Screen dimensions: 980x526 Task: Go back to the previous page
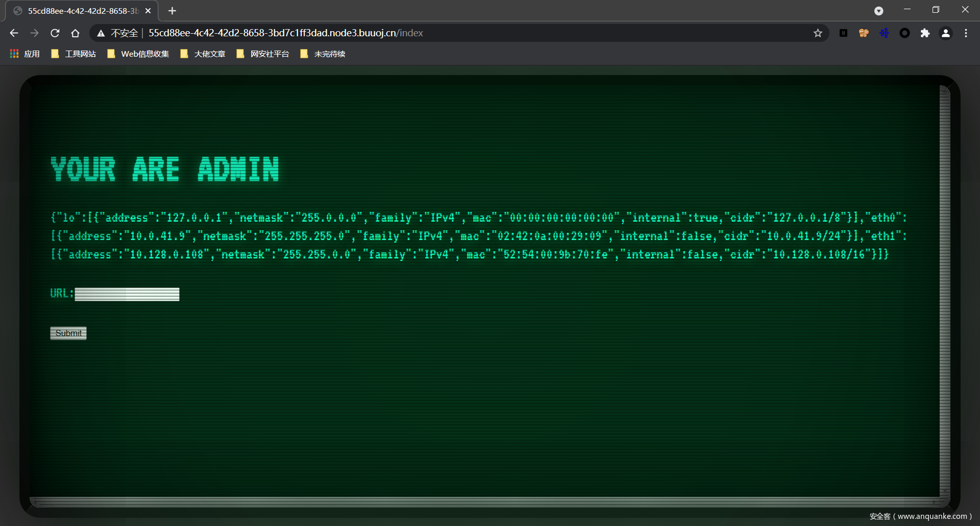pyautogui.click(x=14, y=33)
